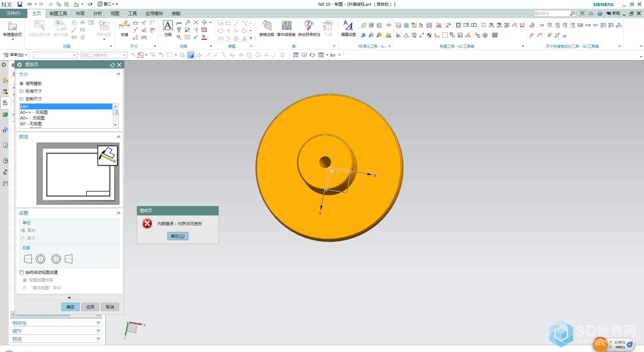Select the 快速 rapid dimension tool
The height and width of the screenshot is (352, 644).
pyautogui.click(x=124, y=28)
